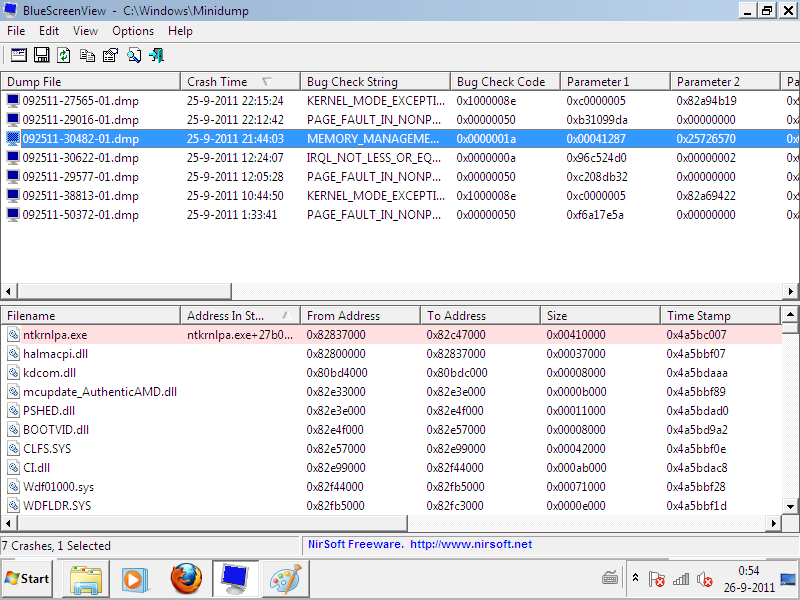Click the To Address column header

[481, 316]
